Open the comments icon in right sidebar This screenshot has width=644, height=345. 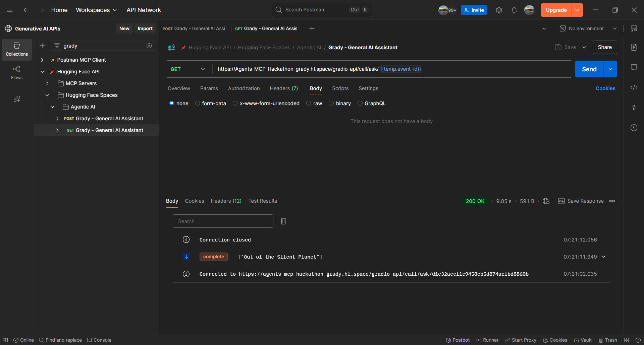pyautogui.click(x=634, y=67)
